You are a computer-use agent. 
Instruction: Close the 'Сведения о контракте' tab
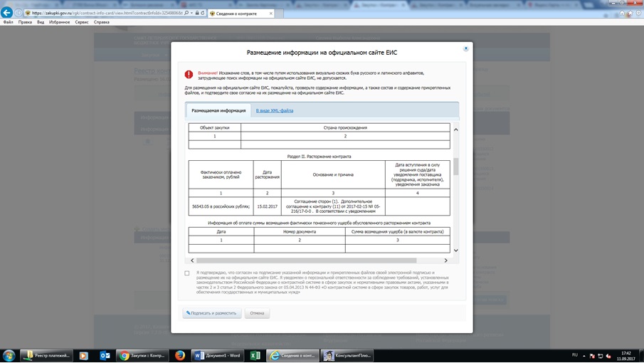pyautogui.click(x=270, y=14)
